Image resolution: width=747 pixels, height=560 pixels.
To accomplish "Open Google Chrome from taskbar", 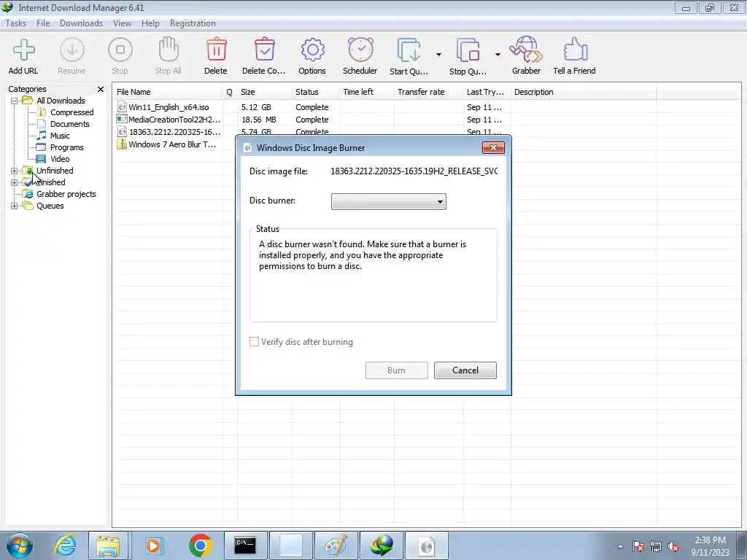I will point(200,545).
